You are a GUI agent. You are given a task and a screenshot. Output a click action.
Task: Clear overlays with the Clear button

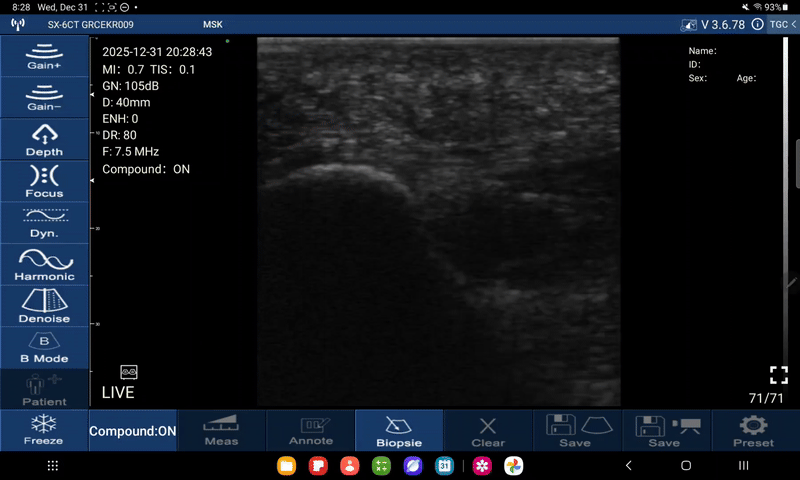point(488,431)
